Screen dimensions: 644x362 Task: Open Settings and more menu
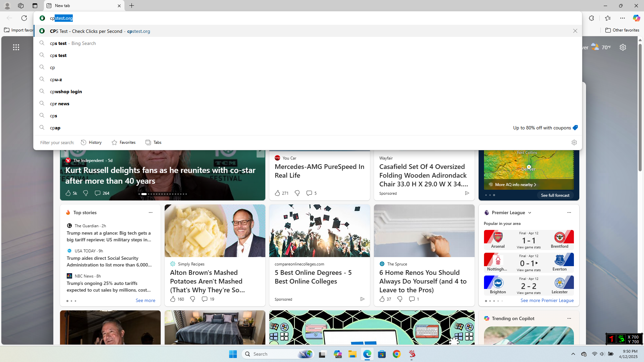coord(623,18)
